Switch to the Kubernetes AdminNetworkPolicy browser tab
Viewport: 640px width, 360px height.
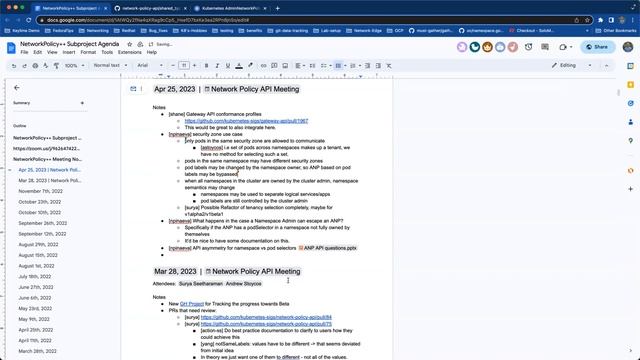pyautogui.click(x=231, y=8)
